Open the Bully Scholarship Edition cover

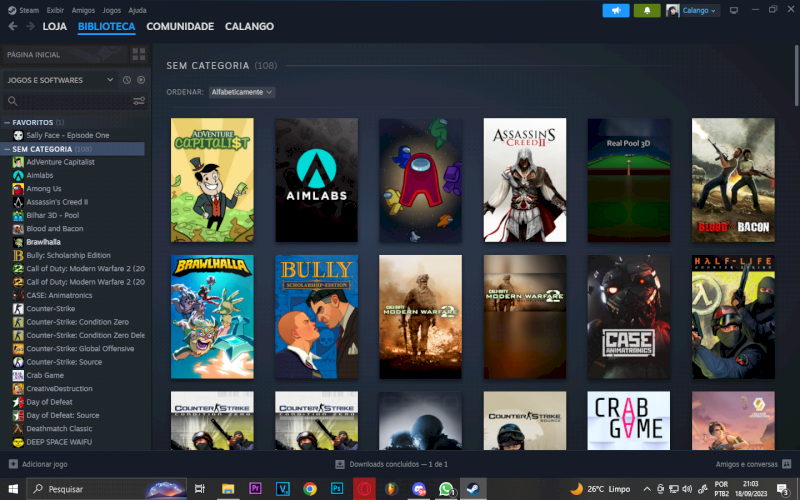pyautogui.click(x=316, y=317)
